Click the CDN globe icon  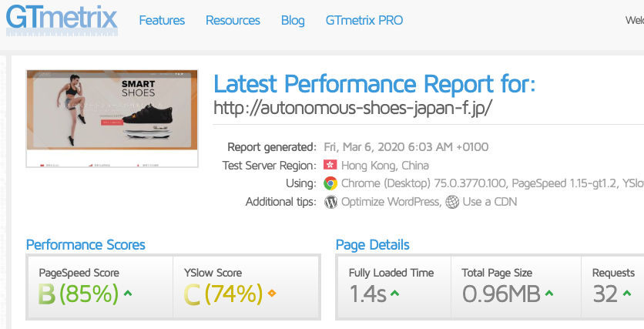[452, 202]
